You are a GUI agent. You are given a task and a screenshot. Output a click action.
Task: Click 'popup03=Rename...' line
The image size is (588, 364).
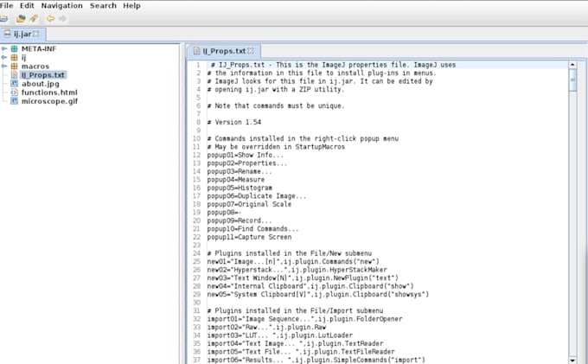[240, 171]
